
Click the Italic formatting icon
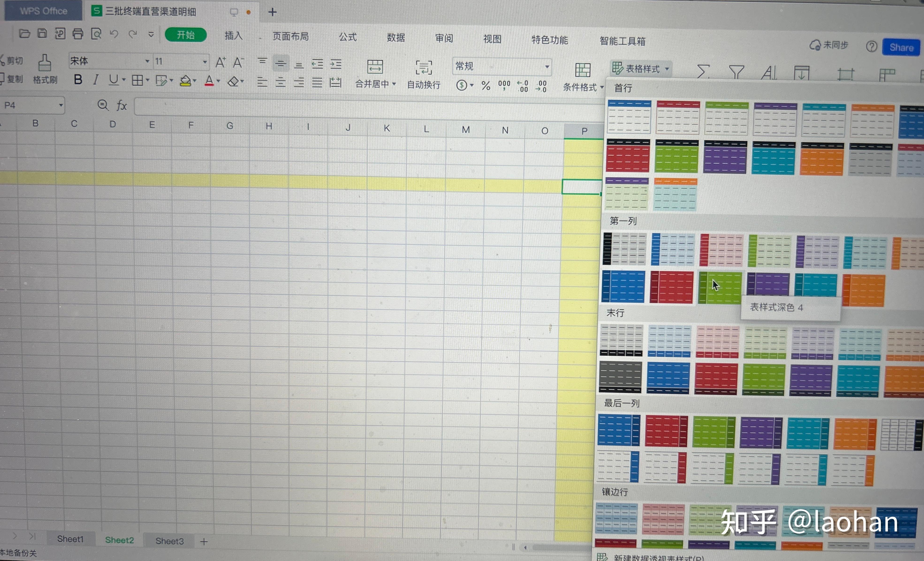[96, 80]
